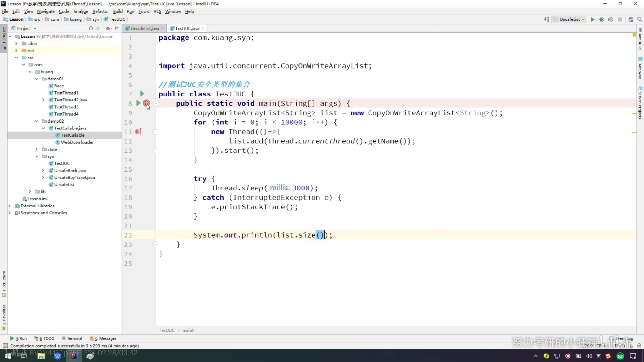
Task: Collapse all in the Project panel
Action: [98, 28]
